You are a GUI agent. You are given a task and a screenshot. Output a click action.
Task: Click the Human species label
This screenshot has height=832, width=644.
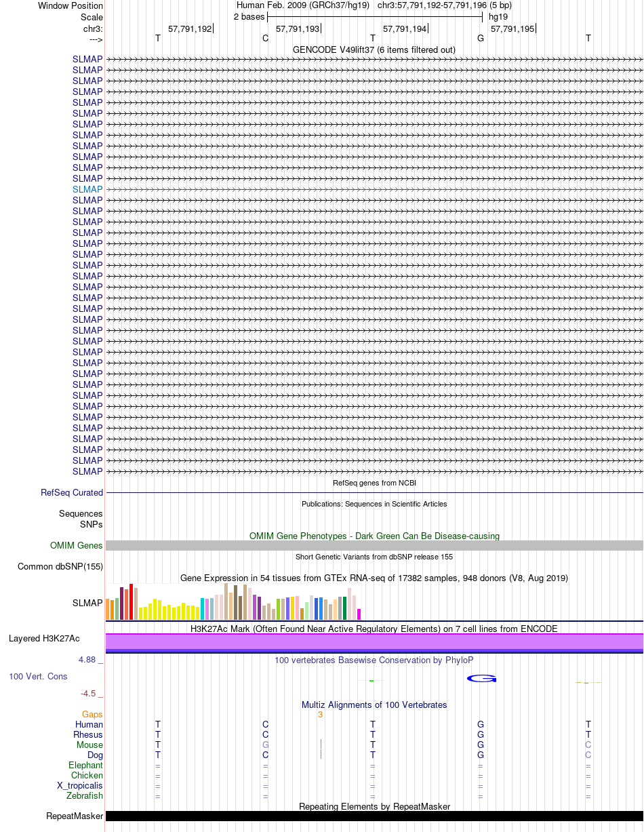tap(89, 725)
